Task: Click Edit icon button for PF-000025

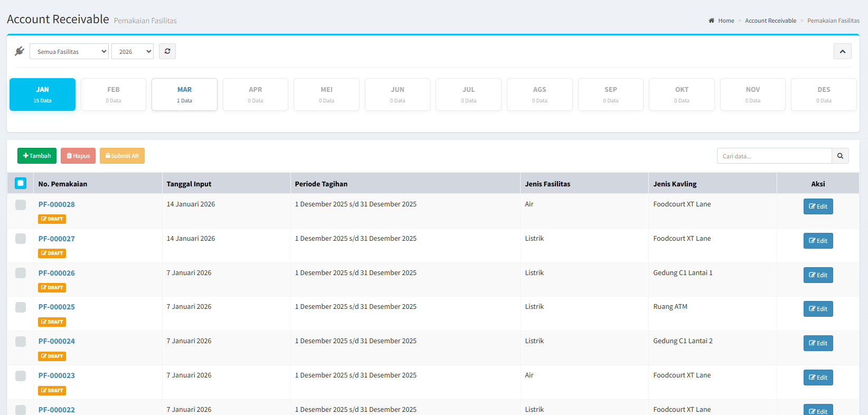Action: (x=818, y=309)
